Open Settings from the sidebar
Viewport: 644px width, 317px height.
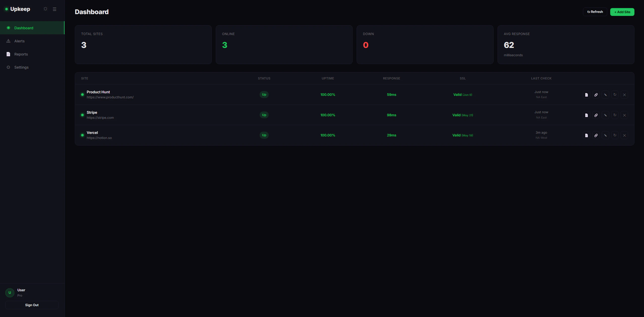pos(21,67)
